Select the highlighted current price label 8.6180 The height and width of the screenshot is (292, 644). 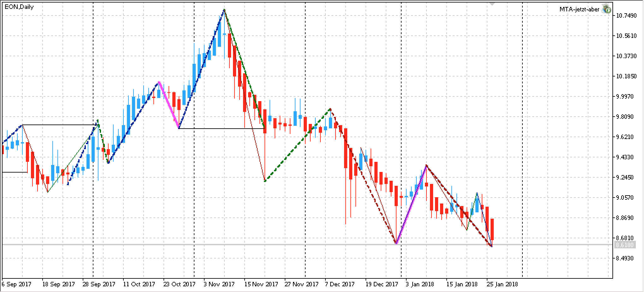click(624, 245)
